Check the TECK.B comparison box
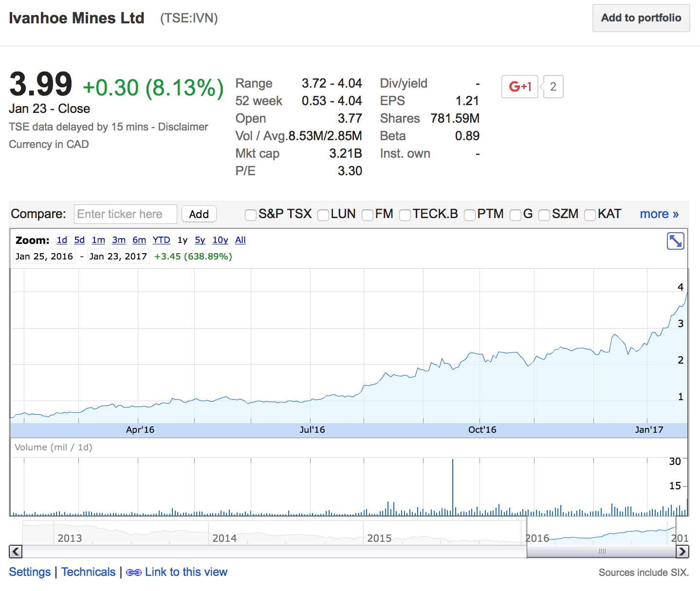This screenshot has height=591, width=700. pos(405,215)
